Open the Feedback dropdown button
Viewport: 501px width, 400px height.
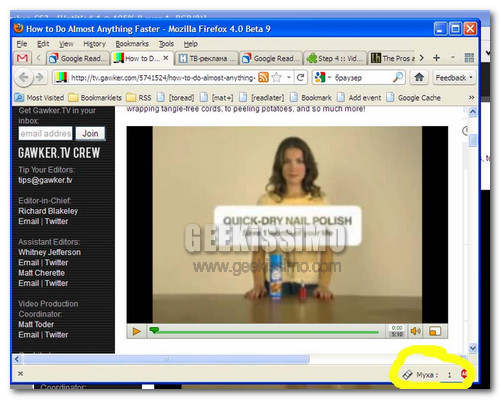point(454,78)
